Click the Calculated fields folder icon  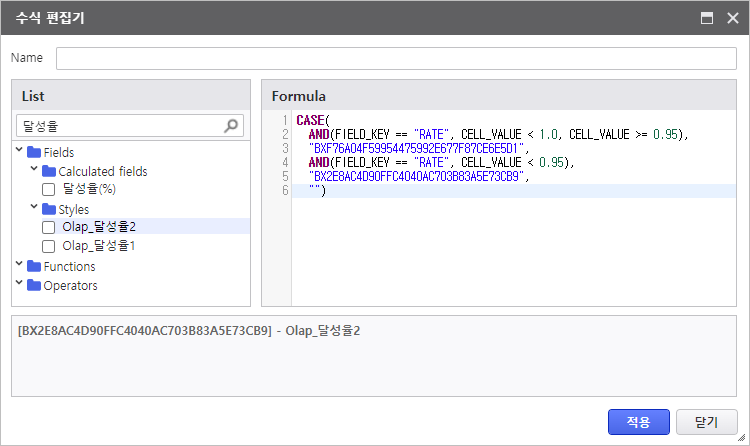(48, 171)
